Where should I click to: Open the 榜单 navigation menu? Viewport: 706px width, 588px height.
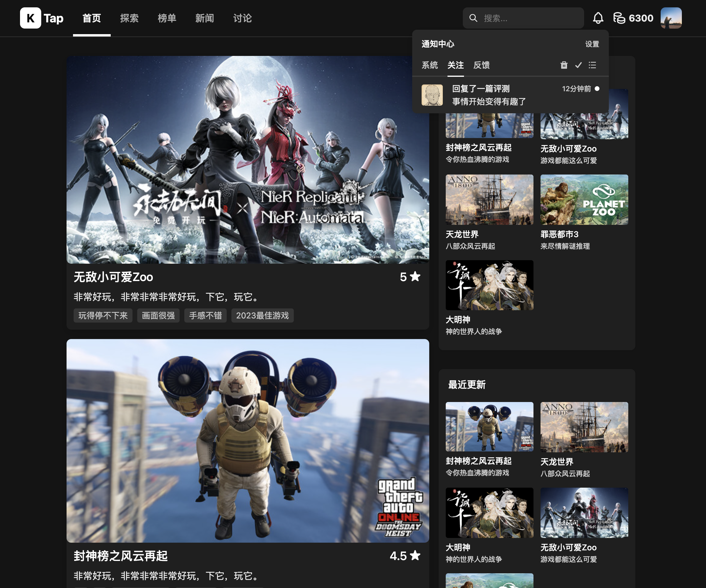click(x=167, y=18)
